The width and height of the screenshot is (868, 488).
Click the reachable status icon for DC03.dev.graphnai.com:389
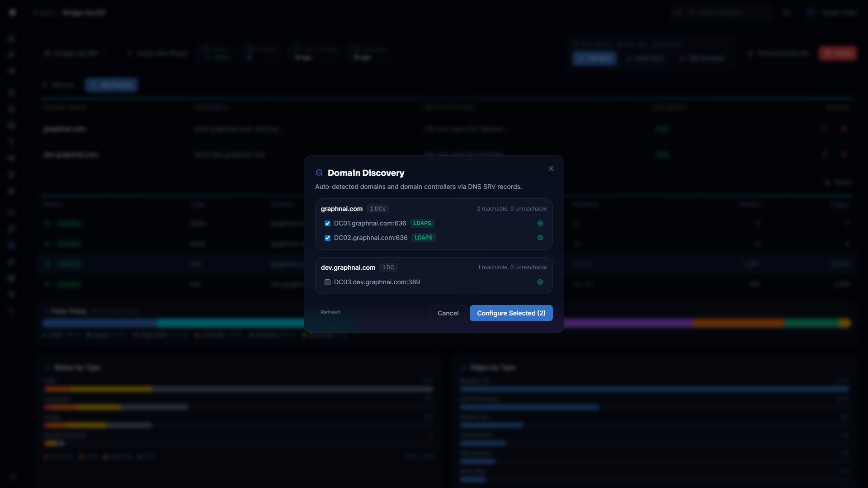(x=540, y=282)
